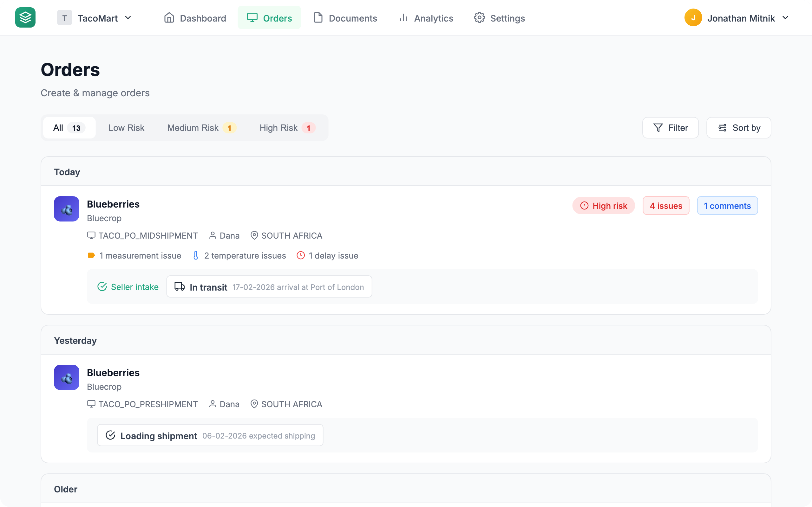Click the Jonathan Mitnik avatar circle
Screen dimensions: 812x507
pyautogui.click(x=693, y=18)
